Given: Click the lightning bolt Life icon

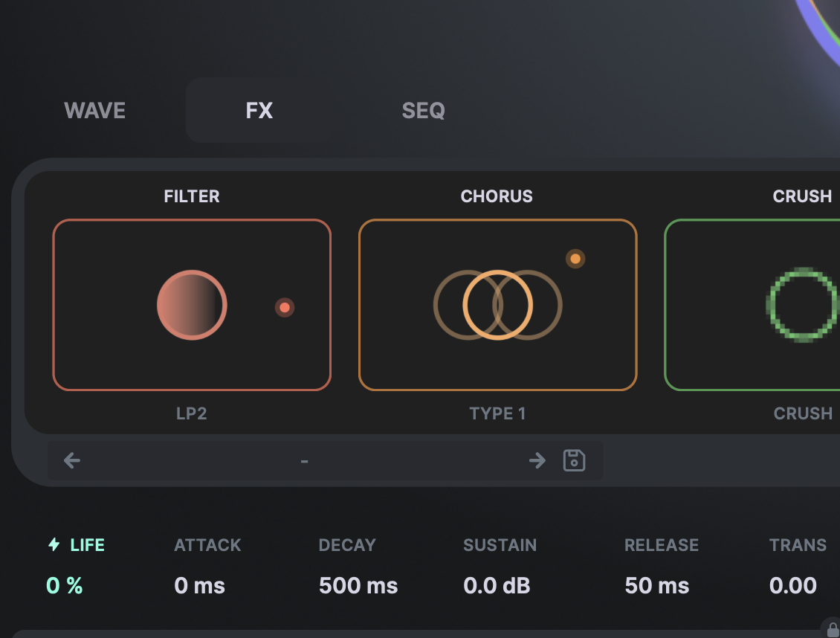Looking at the screenshot, I should 54,545.
